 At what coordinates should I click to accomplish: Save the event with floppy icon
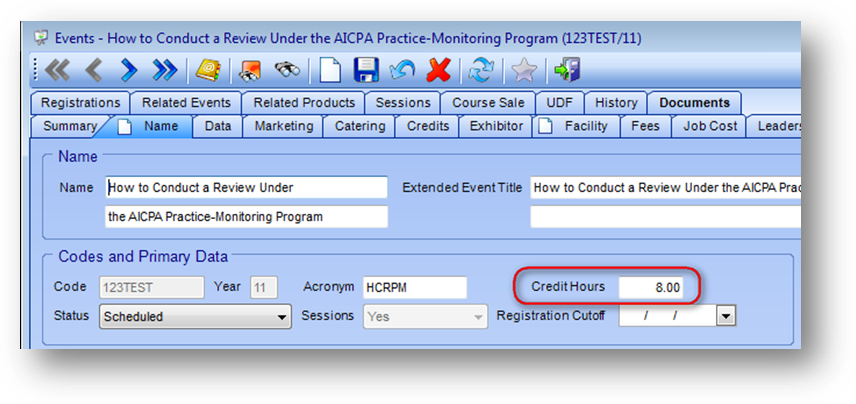point(366,71)
